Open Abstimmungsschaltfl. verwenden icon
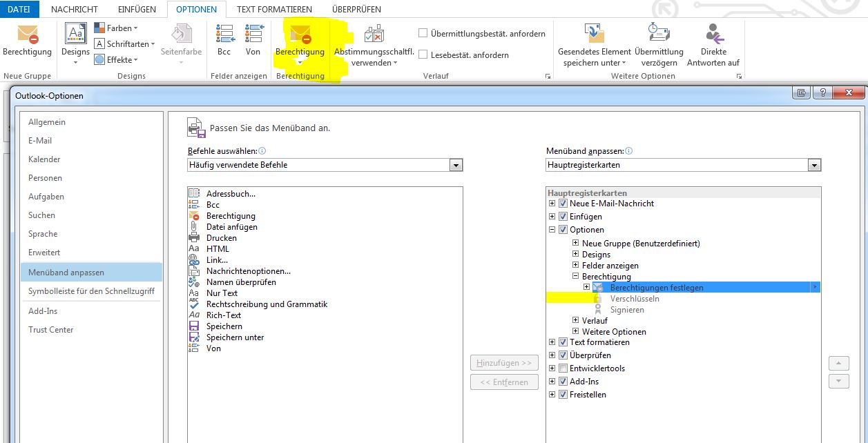The image size is (868, 443). (x=374, y=34)
